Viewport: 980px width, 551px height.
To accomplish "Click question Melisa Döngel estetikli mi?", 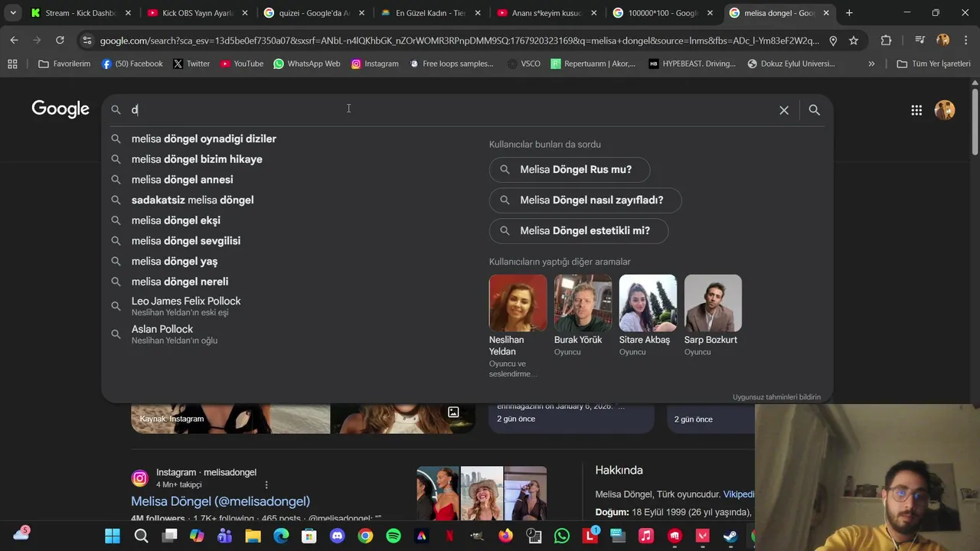I will (x=579, y=231).
